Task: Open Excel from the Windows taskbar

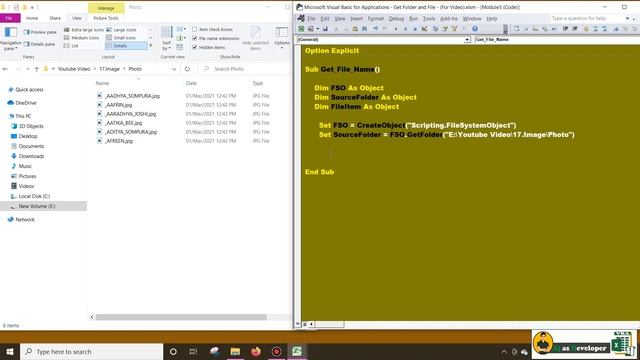Action: 297,351
